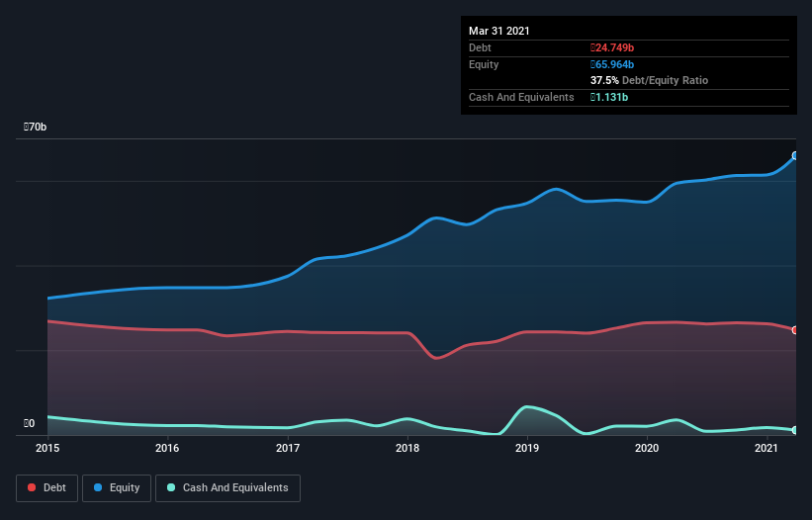This screenshot has width=812, height=520.
Task: Select the 2018 x-axis label
Action: 407,448
